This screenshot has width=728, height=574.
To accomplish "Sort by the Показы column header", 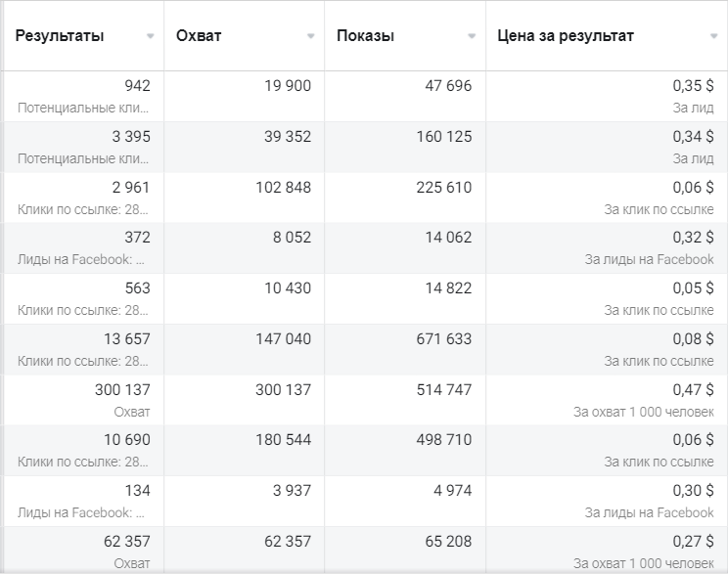I will pyautogui.click(x=365, y=36).
